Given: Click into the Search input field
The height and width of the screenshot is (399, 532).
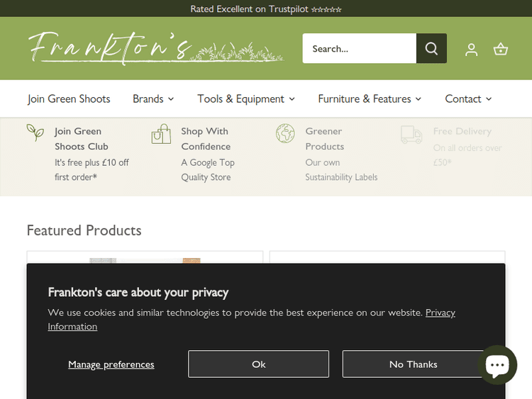Looking at the screenshot, I should [359, 49].
